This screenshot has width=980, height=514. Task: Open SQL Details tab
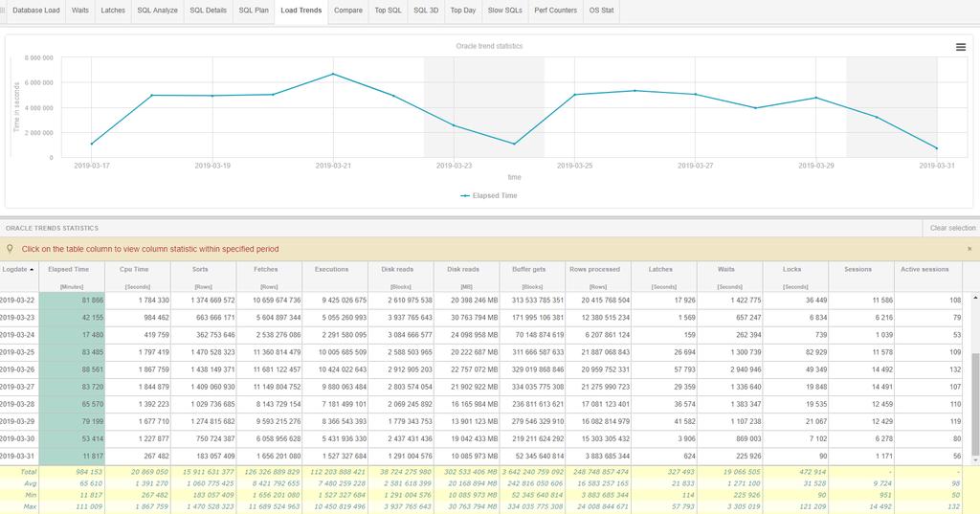[x=208, y=11]
